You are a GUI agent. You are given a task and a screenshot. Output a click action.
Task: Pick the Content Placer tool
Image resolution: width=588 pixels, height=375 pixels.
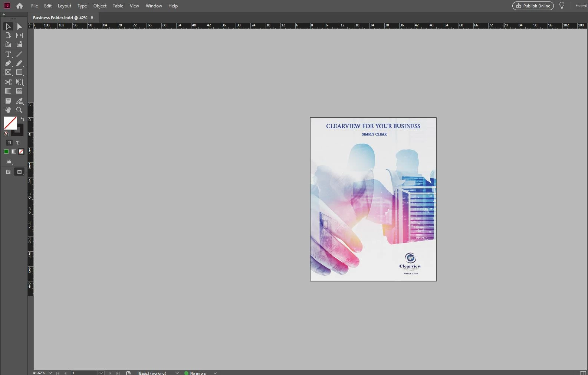point(19,44)
